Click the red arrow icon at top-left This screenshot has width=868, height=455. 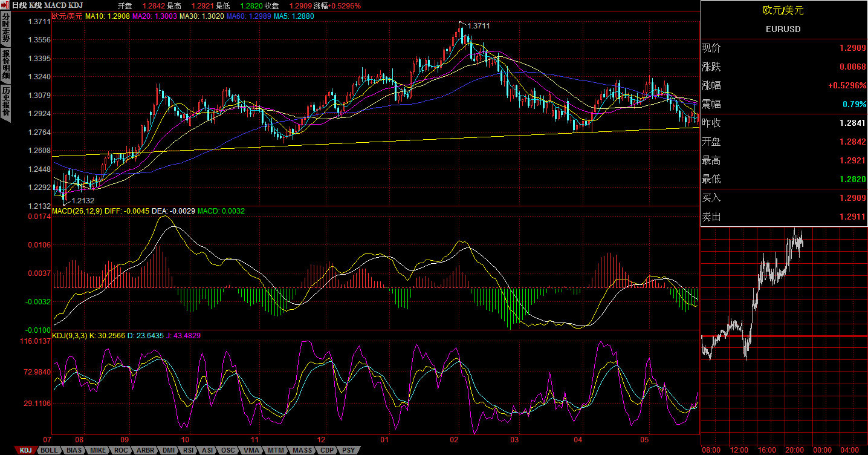4,4
